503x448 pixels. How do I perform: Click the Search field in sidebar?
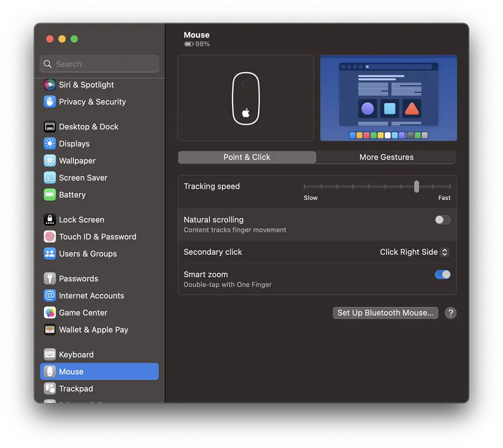click(100, 64)
